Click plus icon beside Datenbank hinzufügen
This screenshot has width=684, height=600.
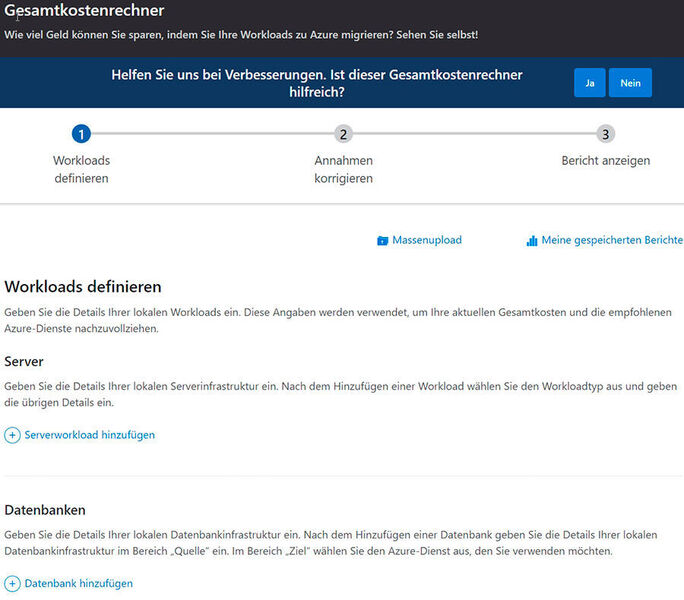[x=12, y=583]
